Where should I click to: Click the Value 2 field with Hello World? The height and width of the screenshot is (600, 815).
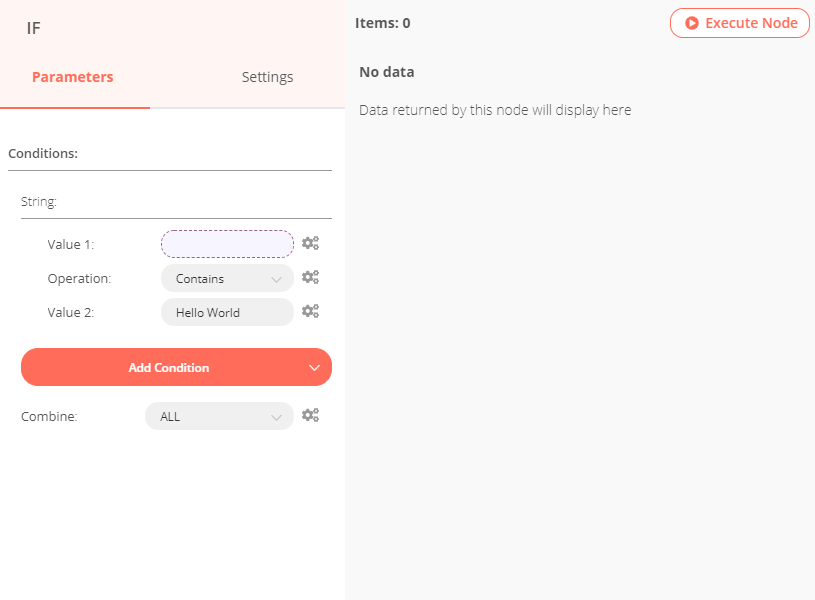tap(227, 313)
